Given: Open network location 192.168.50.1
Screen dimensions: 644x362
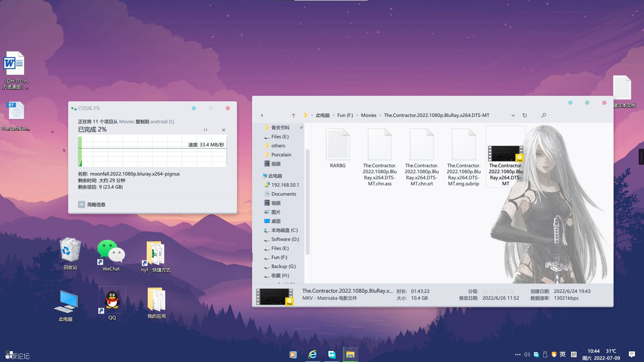Looking at the screenshot, I should pyautogui.click(x=285, y=185).
